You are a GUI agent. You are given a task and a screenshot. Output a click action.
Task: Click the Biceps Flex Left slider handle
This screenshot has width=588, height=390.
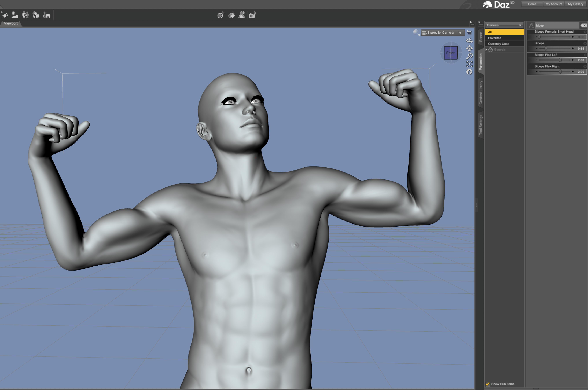[560, 60]
